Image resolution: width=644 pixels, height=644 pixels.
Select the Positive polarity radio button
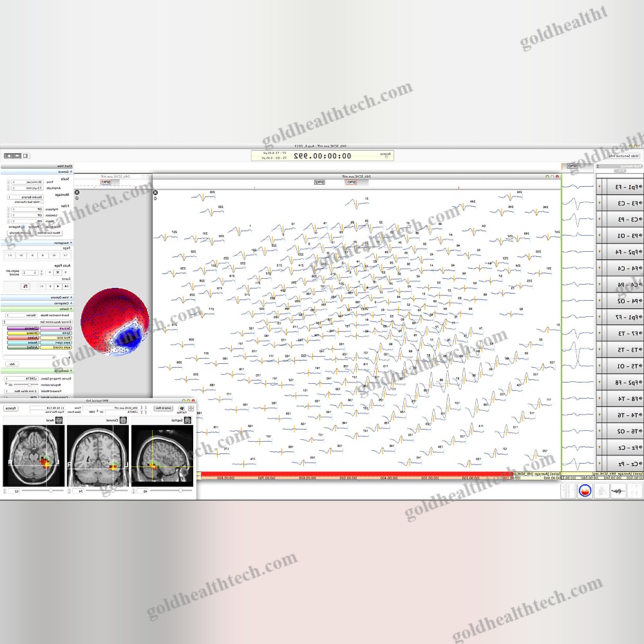click(x=41, y=227)
